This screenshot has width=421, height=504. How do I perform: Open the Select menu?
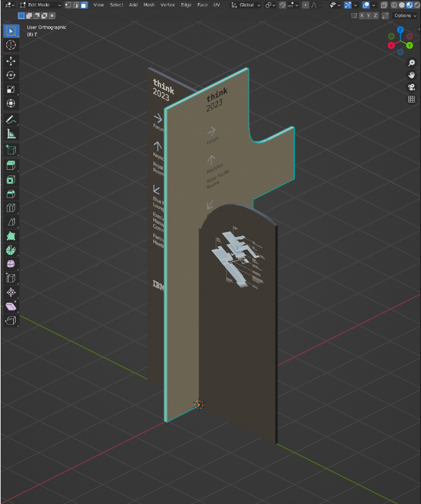click(x=116, y=5)
